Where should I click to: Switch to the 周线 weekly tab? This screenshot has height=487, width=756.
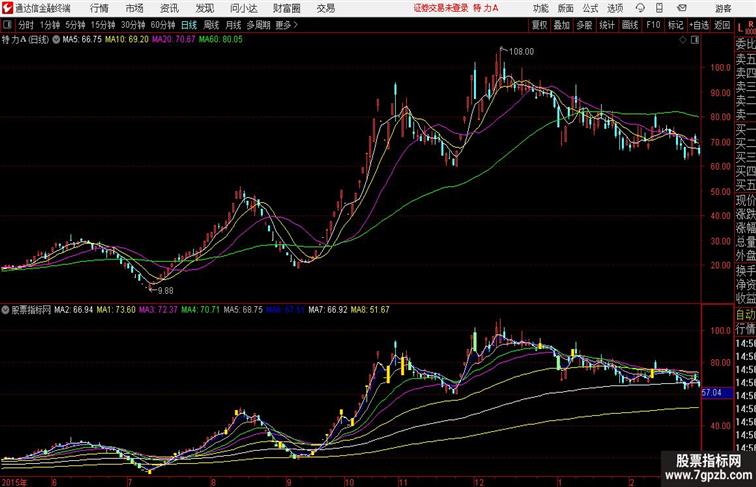pos(211,25)
